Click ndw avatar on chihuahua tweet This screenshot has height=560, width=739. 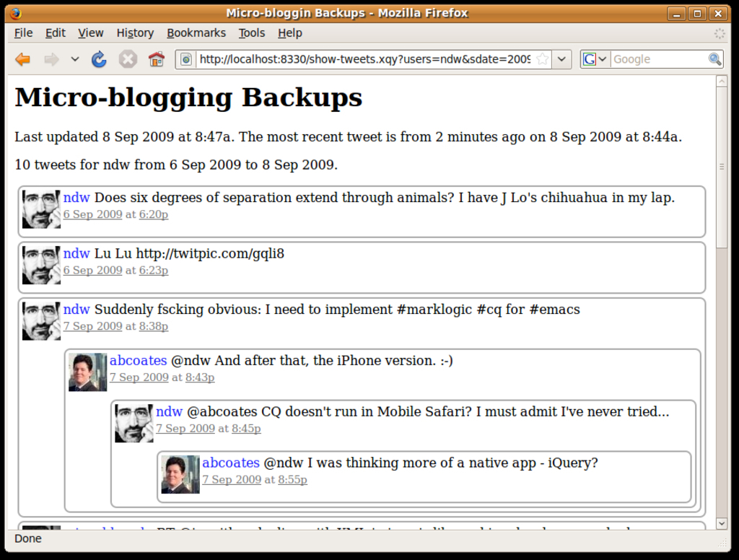pyautogui.click(x=41, y=209)
